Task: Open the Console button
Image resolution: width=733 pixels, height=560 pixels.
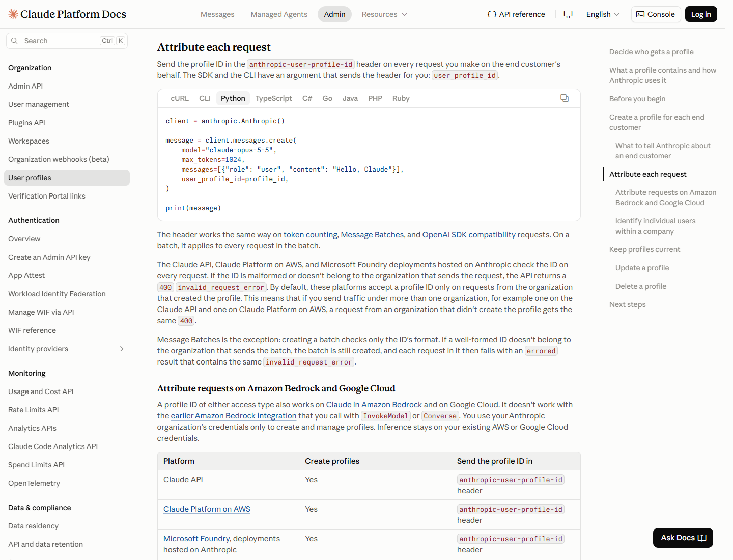Action: [656, 14]
